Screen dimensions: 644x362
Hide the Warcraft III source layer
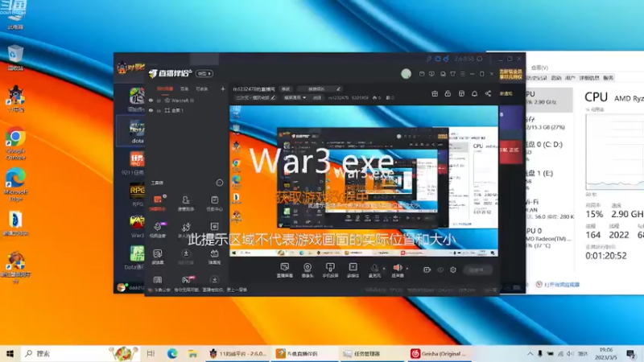pos(151,100)
